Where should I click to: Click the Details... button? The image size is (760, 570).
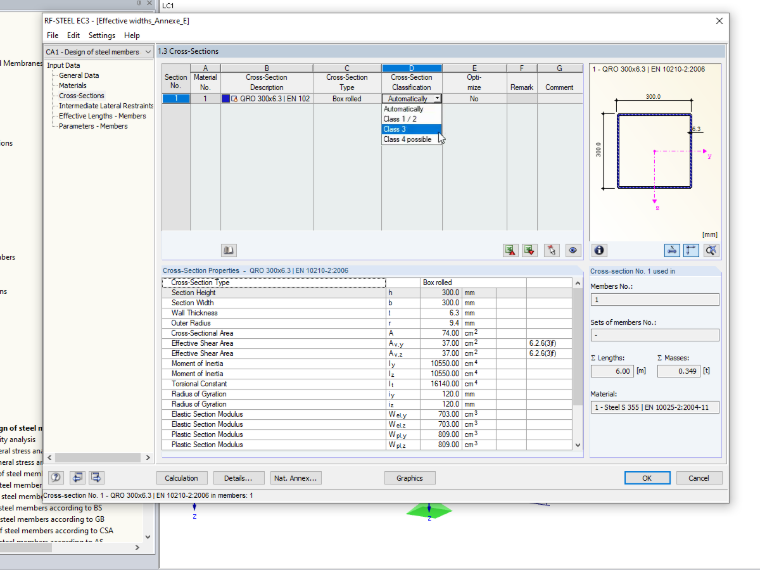click(x=238, y=478)
